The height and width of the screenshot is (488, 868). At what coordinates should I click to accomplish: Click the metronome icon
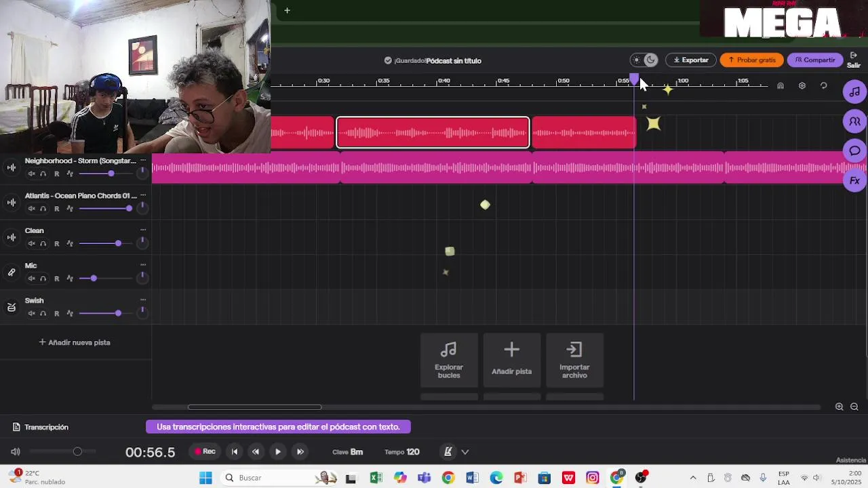click(x=448, y=451)
